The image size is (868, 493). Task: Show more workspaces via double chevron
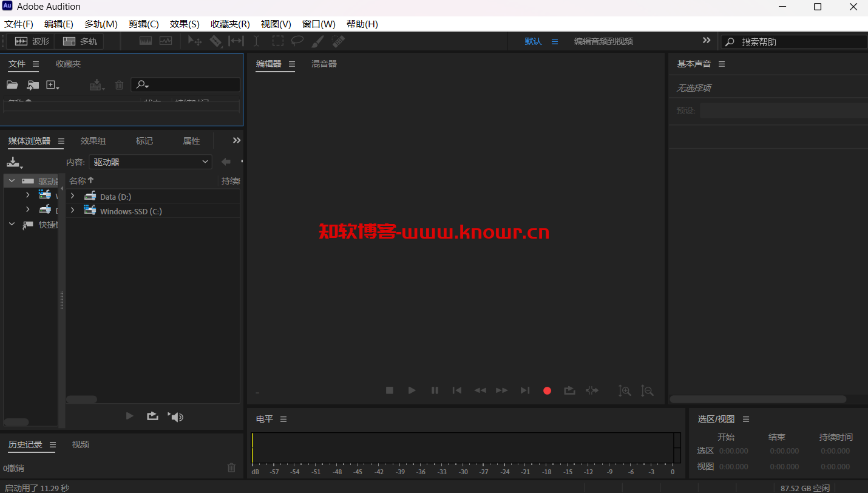pyautogui.click(x=707, y=40)
